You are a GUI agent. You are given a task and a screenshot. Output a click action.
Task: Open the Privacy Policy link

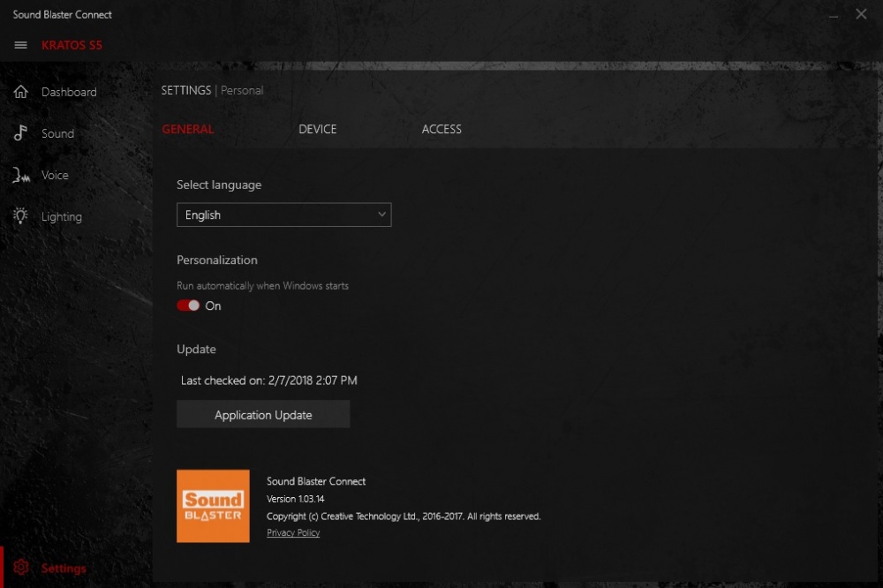pos(293,532)
